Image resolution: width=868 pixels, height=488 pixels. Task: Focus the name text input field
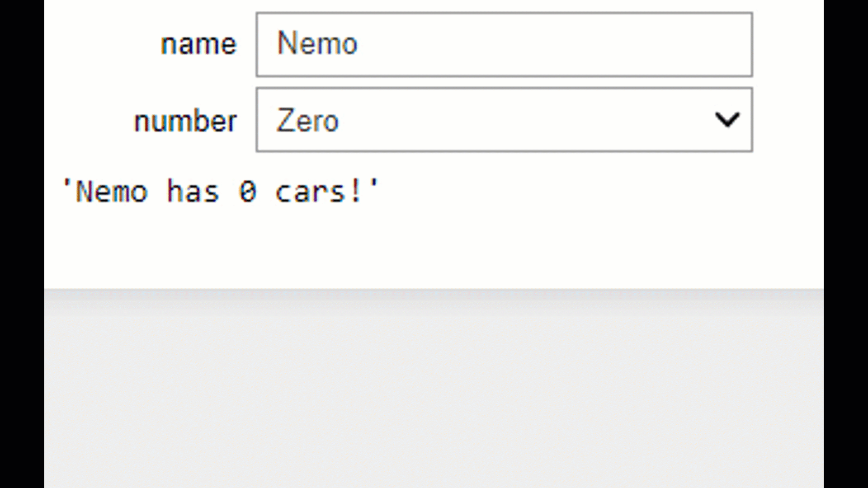pyautogui.click(x=504, y=44)
